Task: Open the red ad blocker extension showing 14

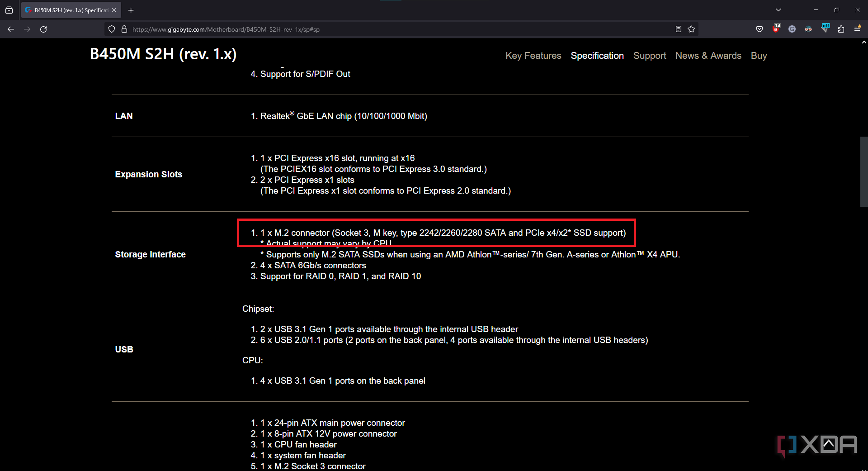Action: tap(776, 29)
